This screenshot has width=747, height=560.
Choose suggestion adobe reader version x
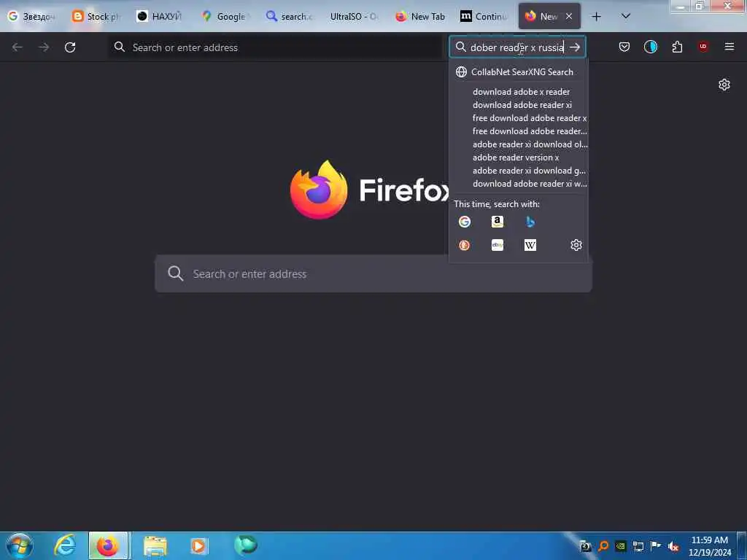(x=516, y=157)
